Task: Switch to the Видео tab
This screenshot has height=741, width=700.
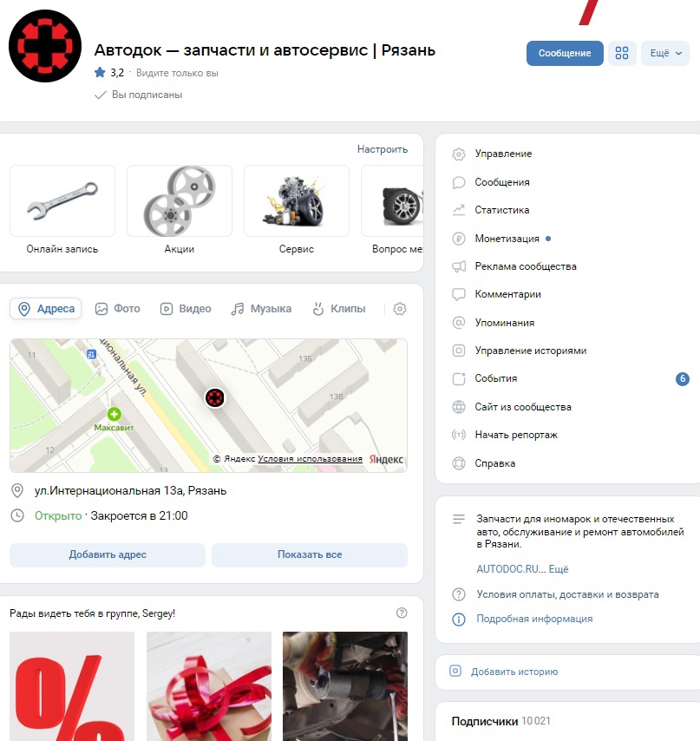Action: pyautogui.click(x=185, y=309)
